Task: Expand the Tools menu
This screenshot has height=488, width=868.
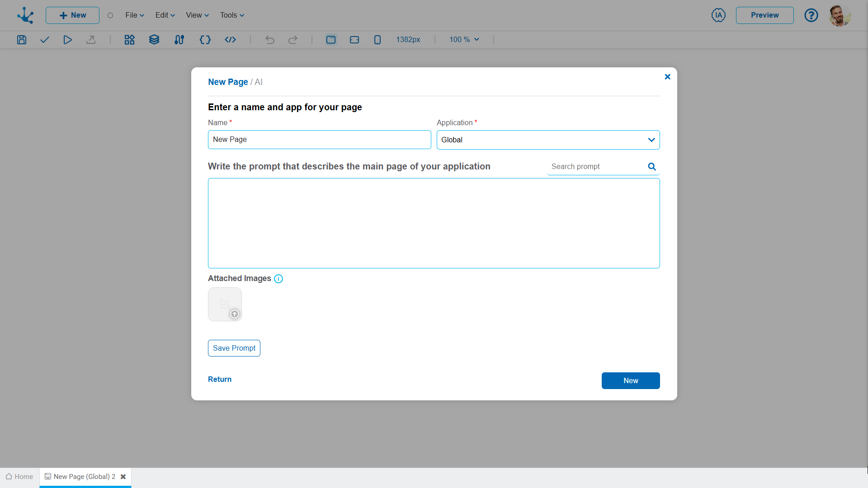Action: (231, 15)
